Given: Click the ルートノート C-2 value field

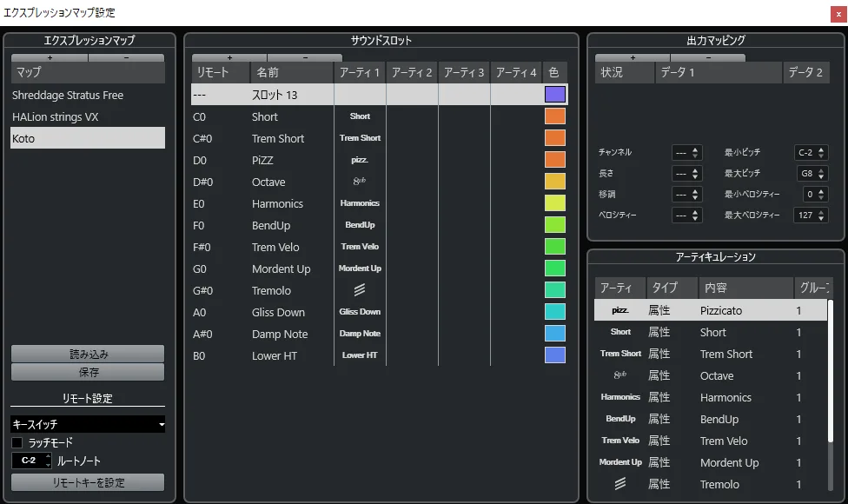Looking at the screenshot, I should click(x=29, y=461).
